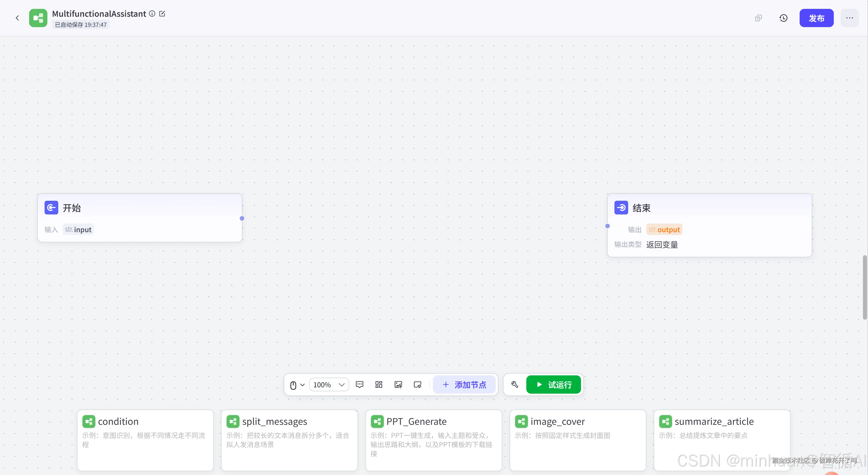Add a comment with the comment icon
This screenshot has height=475, width=868.
(359, 385)
